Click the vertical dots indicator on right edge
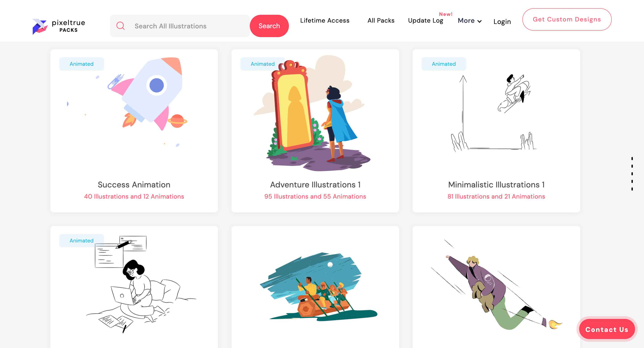This screenshot has height=348, width=644. point(632,174)
